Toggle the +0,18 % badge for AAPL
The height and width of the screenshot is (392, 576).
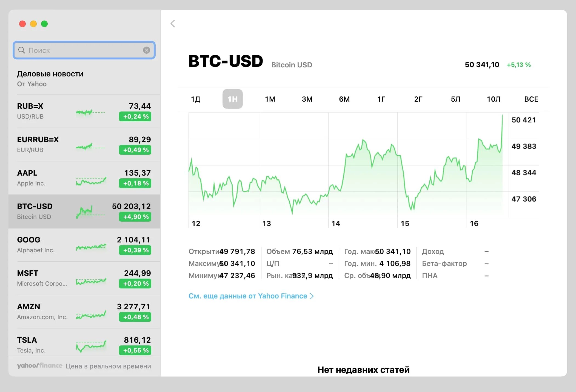point(135,183)
